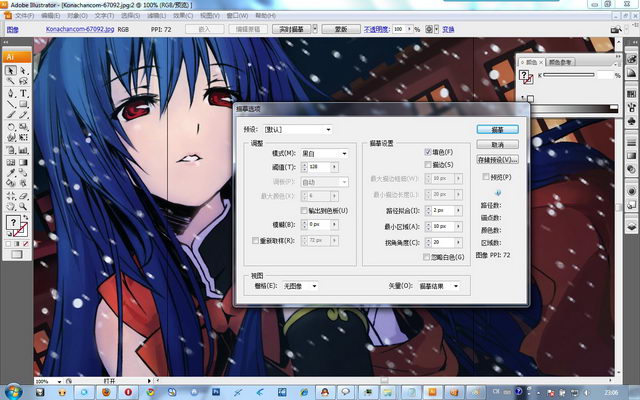Select the Blend tool

(23, 173)
